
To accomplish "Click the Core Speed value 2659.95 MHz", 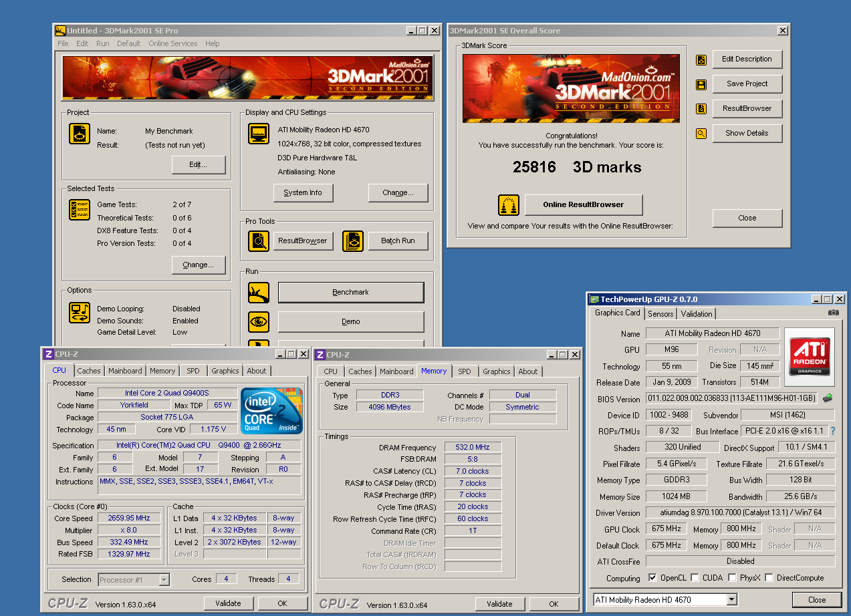I will pyautogui.click(x=130, y=518).
